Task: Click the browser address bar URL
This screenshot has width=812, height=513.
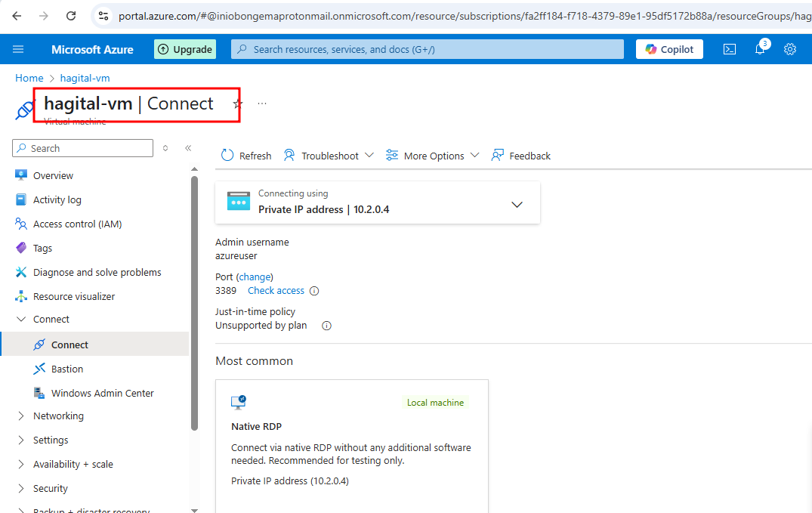Action: tap(465, 16)
